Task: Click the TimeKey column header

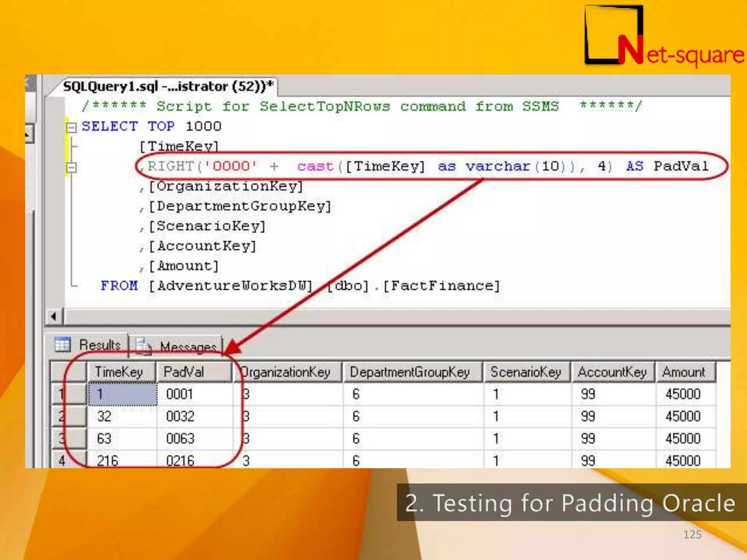Action: 119,372
